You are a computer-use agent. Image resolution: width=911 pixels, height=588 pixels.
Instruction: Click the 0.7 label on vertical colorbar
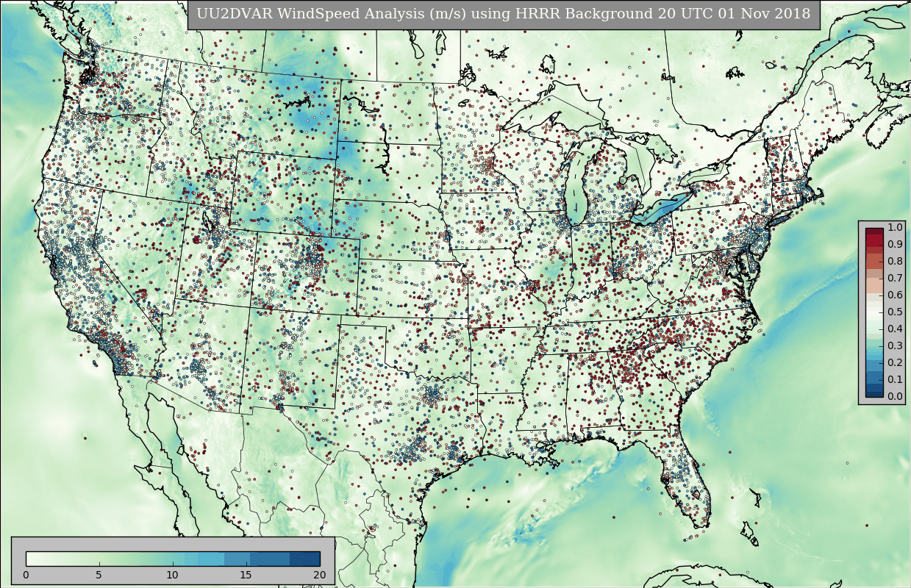click(895, 278)
